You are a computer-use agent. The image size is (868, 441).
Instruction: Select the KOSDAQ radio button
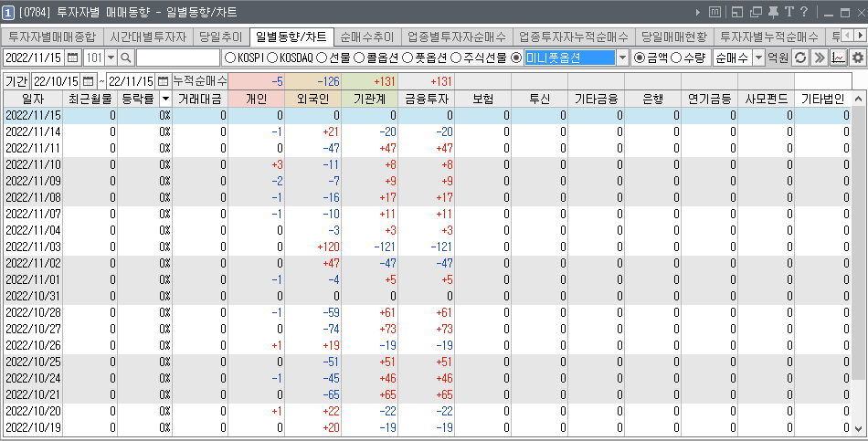pyautogui.click(x=272, y=58)
